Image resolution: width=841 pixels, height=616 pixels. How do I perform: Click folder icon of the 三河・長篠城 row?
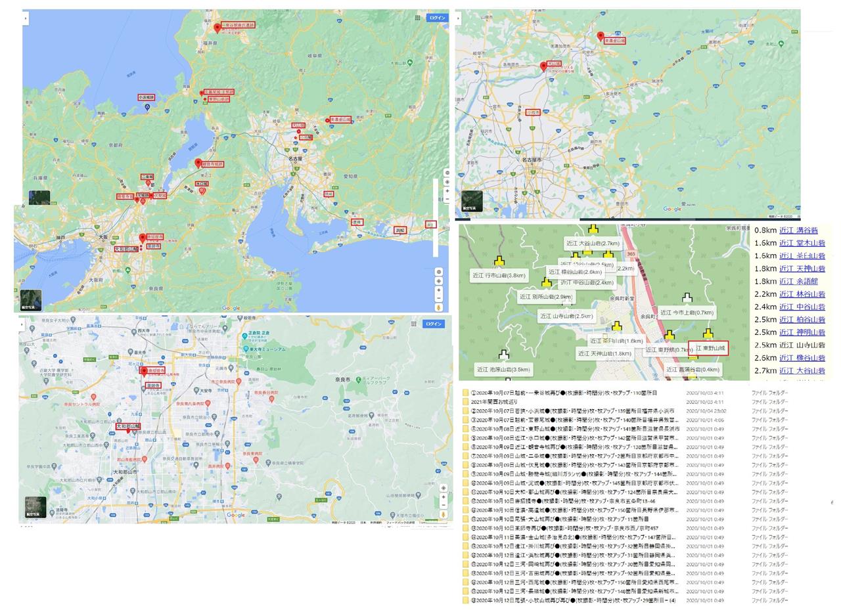[466, 591]
